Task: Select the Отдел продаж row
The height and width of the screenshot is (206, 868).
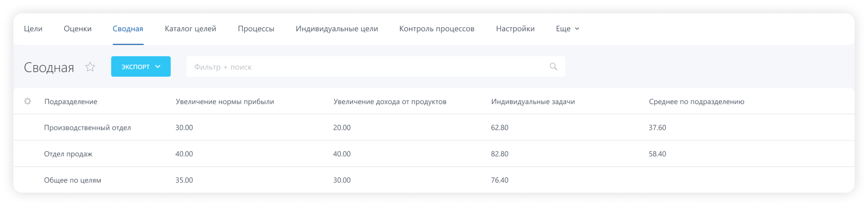Action: pyautogui.click(x=68, y=154)
